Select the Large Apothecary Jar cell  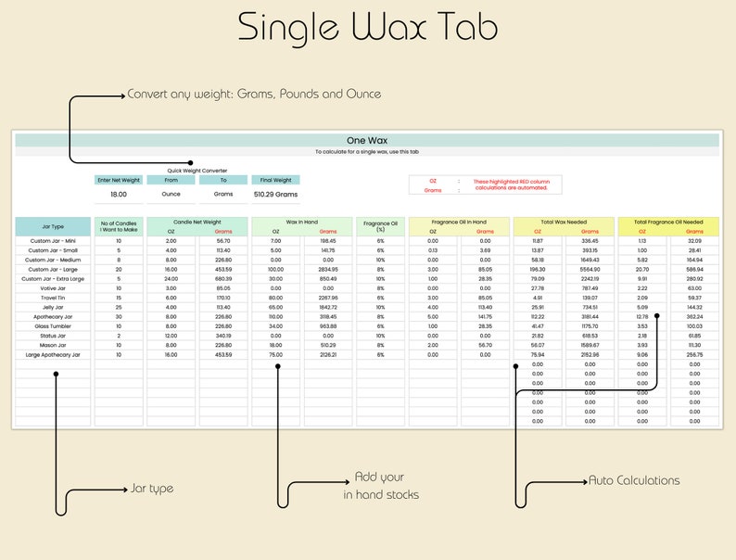53,355
